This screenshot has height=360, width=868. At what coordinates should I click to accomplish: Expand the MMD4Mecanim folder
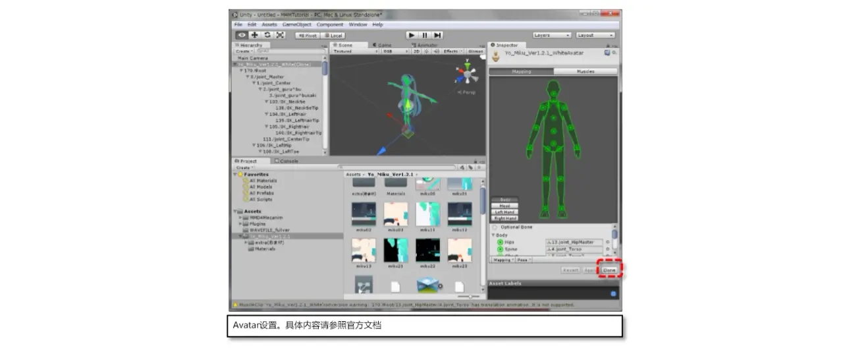coord(240,218)
